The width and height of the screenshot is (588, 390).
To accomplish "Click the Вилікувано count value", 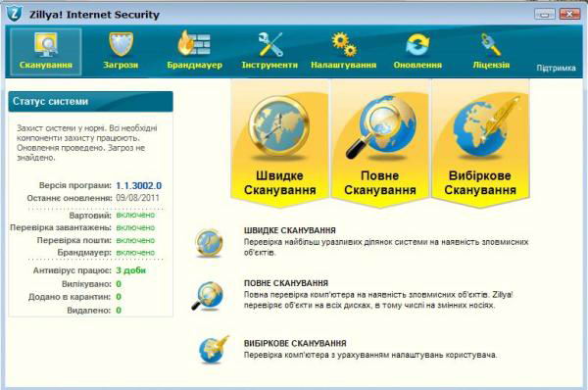I will pyautogui.click(x=119, y=284).
